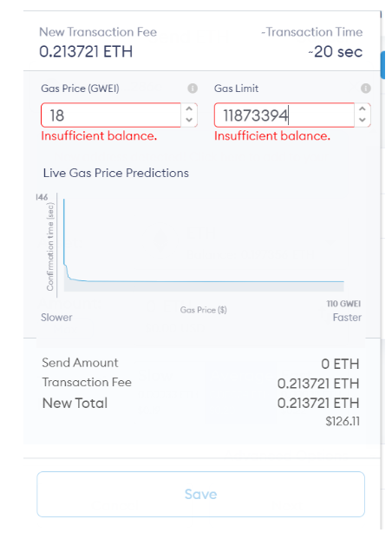This screenshot has width=392, height=539.
Task: Decrease gas limit with down arrow
Action: point(363,120)
